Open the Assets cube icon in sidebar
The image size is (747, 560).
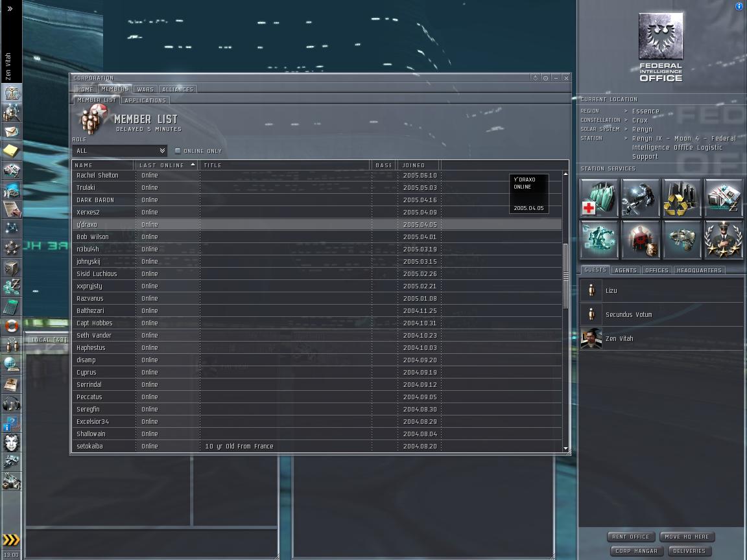[x=12, y=268]
